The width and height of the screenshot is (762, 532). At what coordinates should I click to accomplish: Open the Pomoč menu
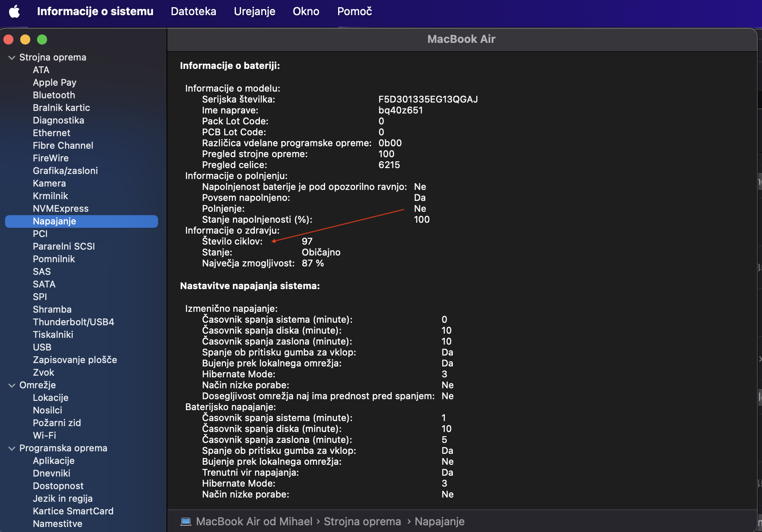355,11
